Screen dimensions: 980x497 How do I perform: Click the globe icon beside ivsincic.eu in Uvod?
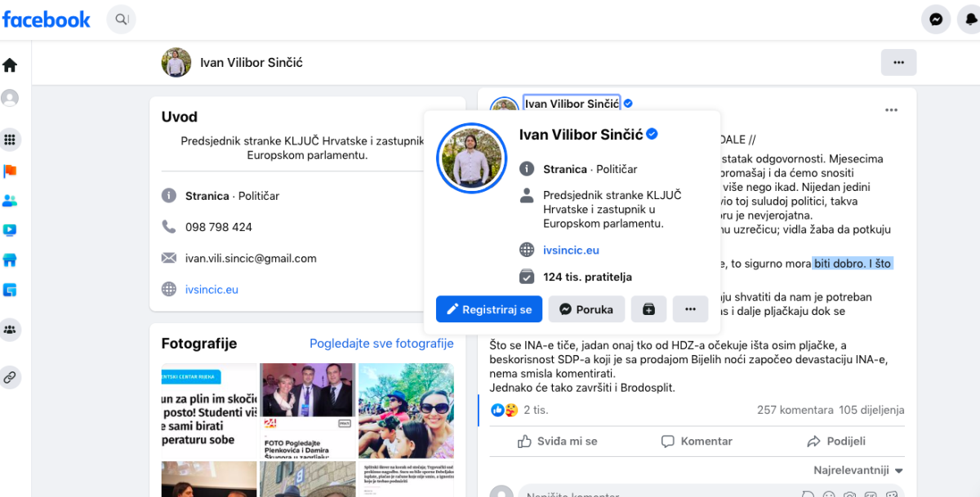point(169,289)
